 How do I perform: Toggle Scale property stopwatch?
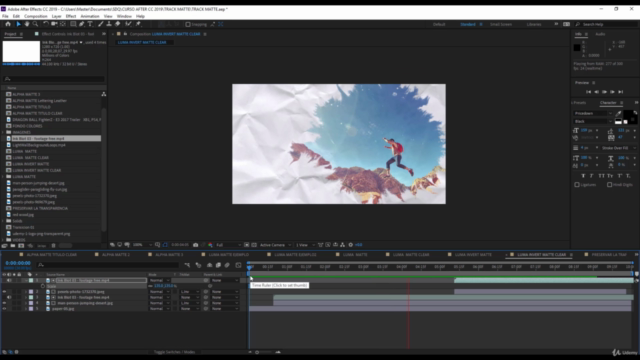click(43, 286)
